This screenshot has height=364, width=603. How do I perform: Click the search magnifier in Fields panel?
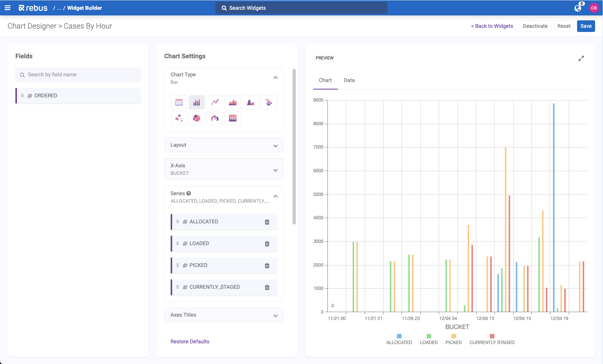tap(23, 75)
